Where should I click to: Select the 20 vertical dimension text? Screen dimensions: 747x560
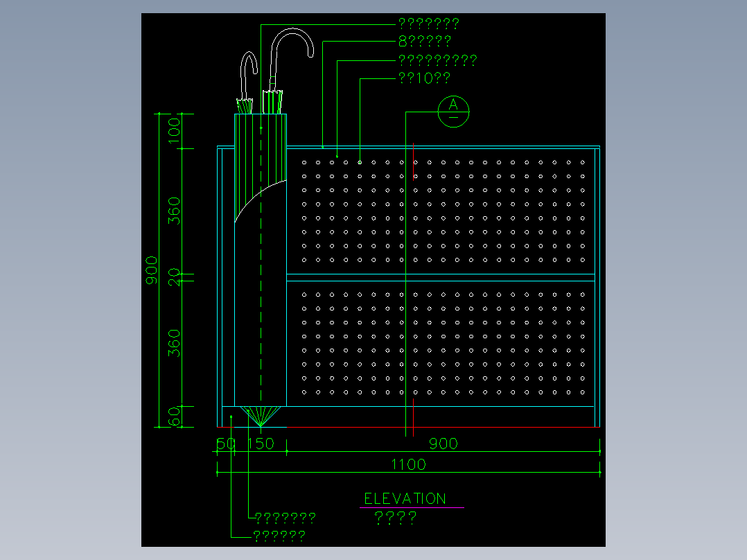(x=174, y=277)
